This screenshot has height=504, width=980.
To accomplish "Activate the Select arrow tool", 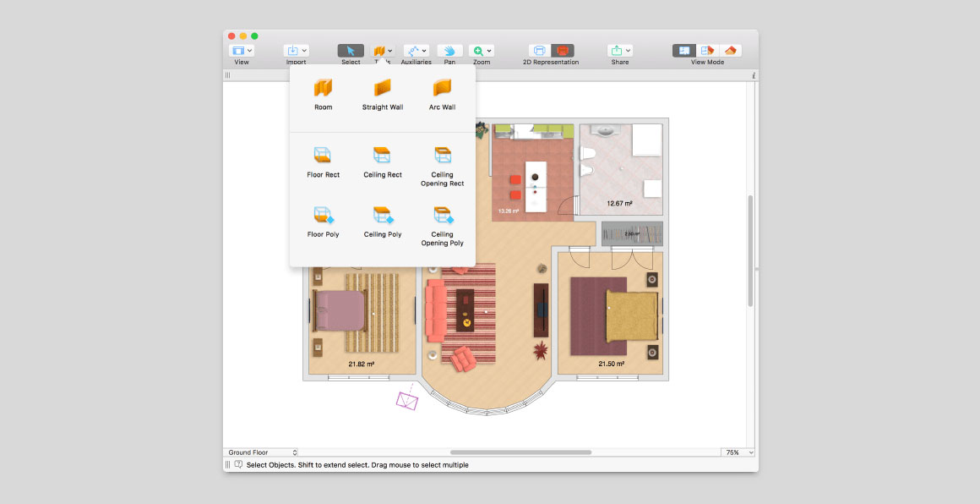I will point(351,51).
